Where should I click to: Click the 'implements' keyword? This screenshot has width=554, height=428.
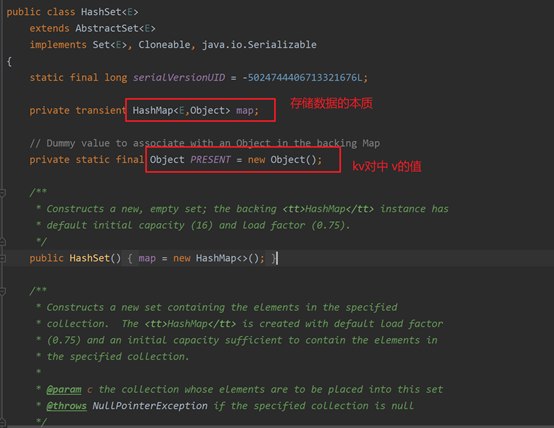58,45
